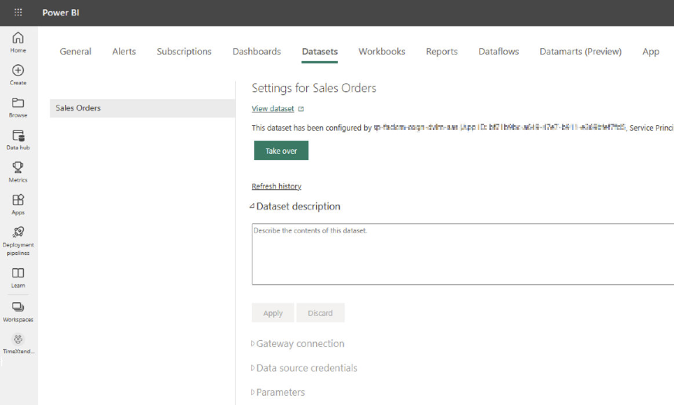Expand the Data source credentials section
Screen dimensions: 674x405
click(304, 368)
